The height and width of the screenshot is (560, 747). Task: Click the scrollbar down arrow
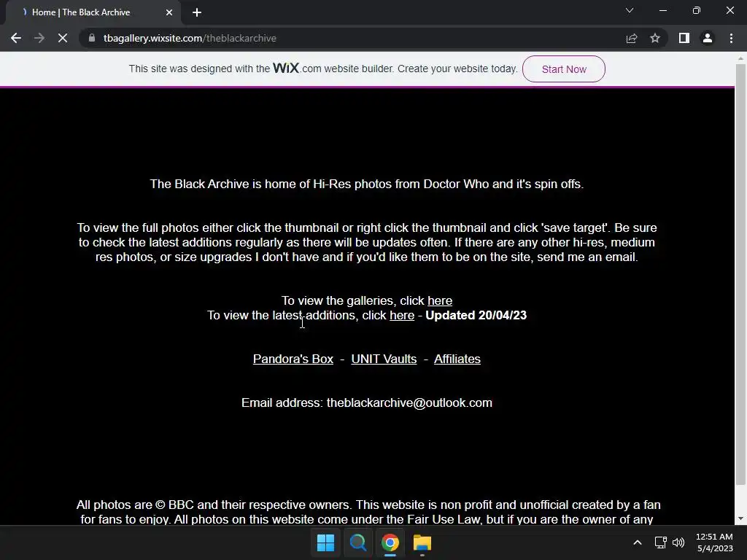coord(740,518)
